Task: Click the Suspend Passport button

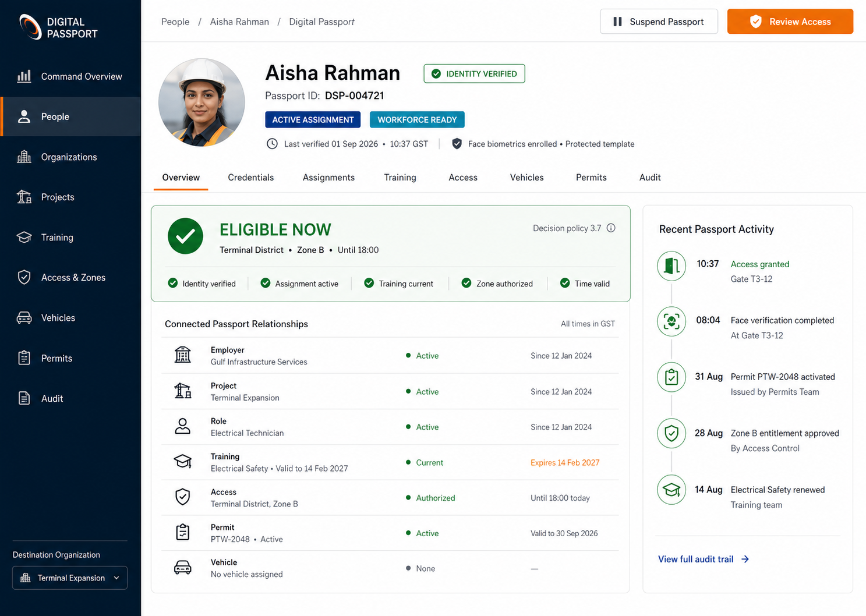Action: (659, 22)
